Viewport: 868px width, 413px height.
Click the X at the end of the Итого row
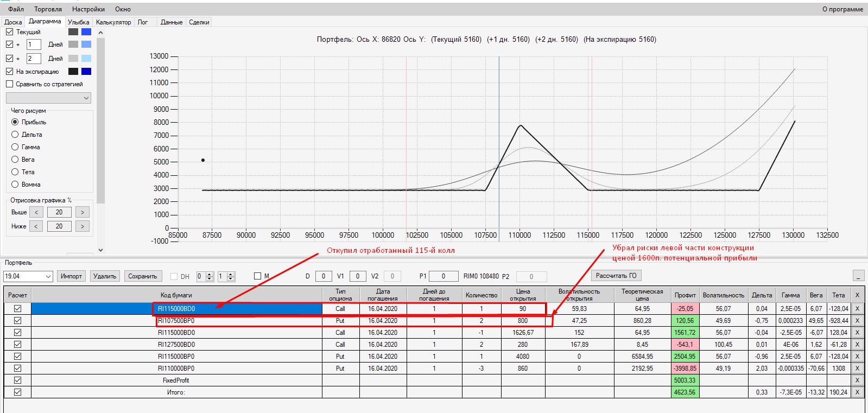(857, 392)
